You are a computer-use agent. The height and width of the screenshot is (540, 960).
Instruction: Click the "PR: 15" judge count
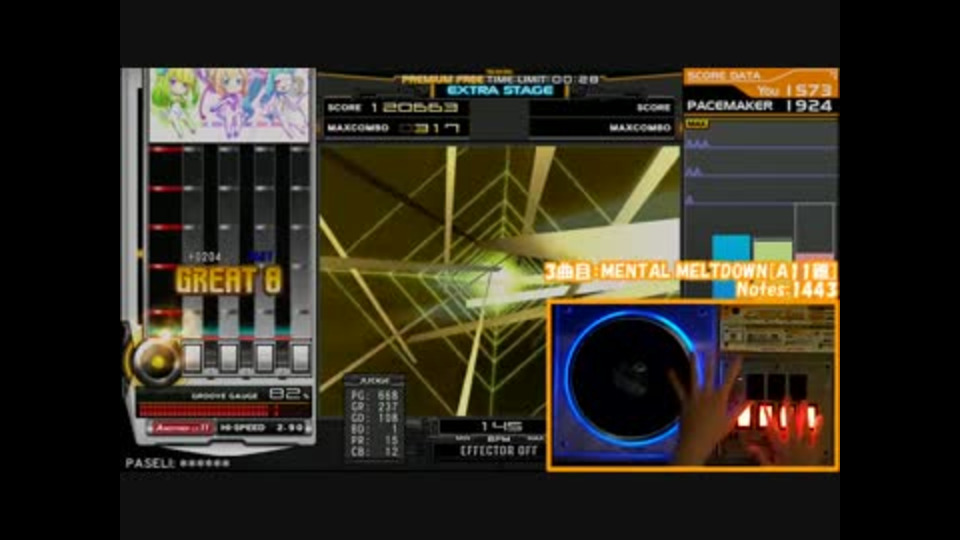pos(375,440)
